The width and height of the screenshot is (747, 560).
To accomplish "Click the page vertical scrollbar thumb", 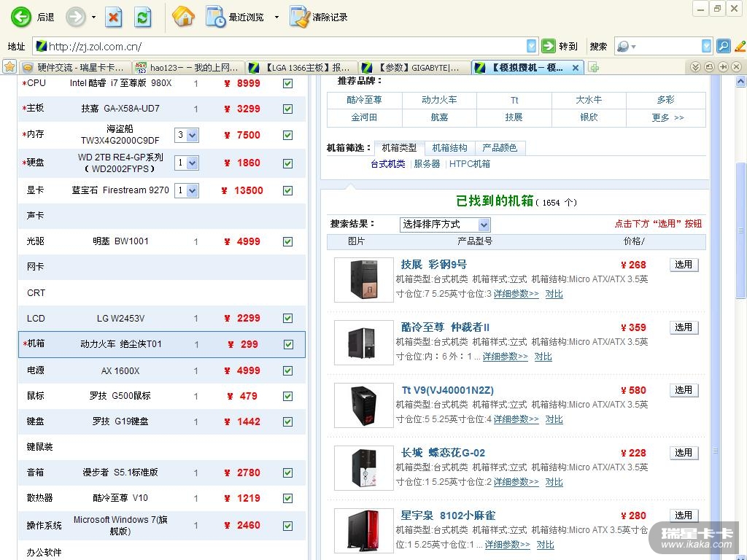I will click(x=740, y=230).
